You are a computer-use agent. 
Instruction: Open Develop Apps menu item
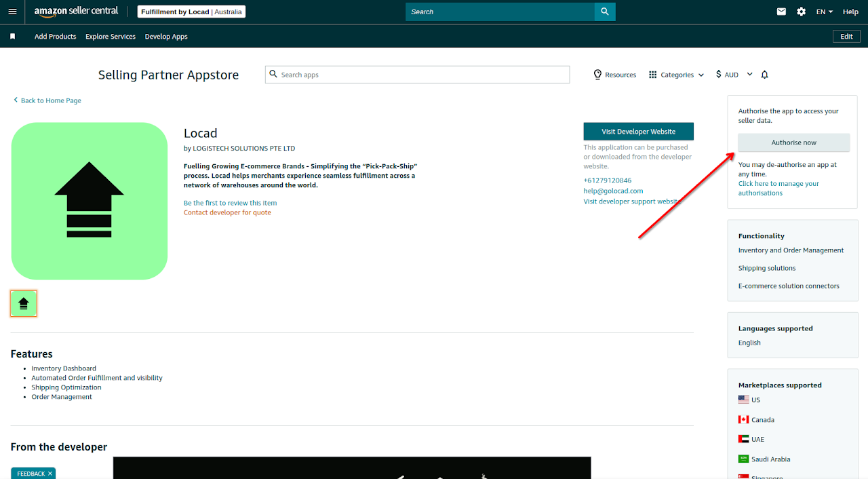(166, 37)
